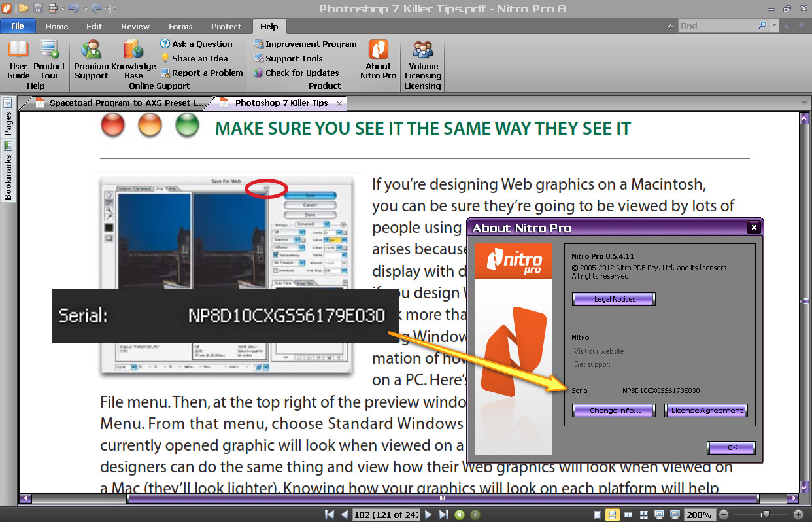Image resolution: width=812 pixels, height=522 pixels.
Task: Follow the Visit our website link
Action: coord(599,351)
